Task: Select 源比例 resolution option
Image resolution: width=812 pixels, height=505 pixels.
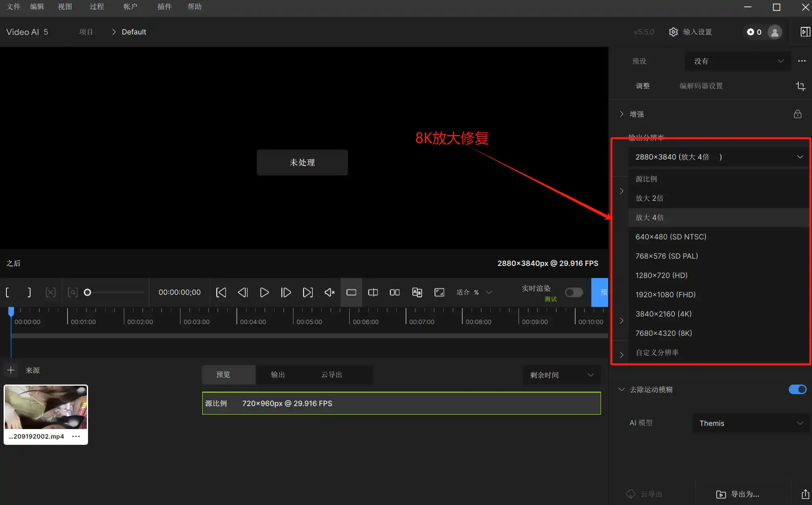Action: 719,179
